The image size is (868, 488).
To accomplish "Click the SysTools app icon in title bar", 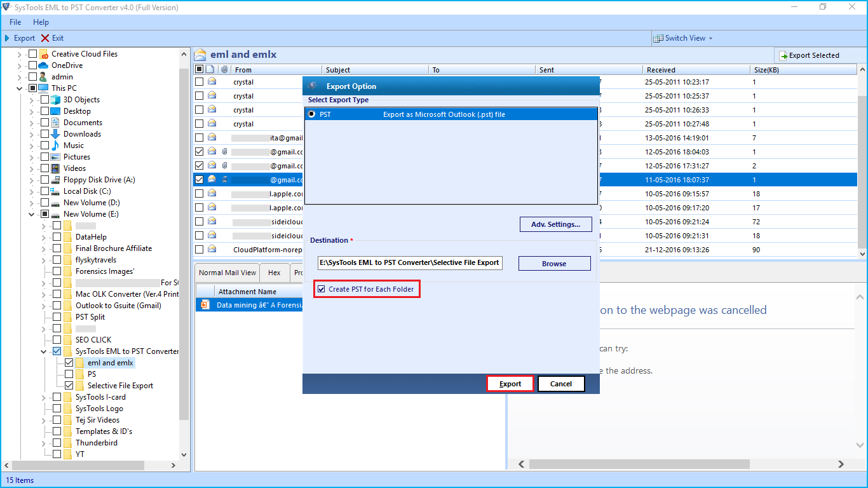I will point(7,8).
